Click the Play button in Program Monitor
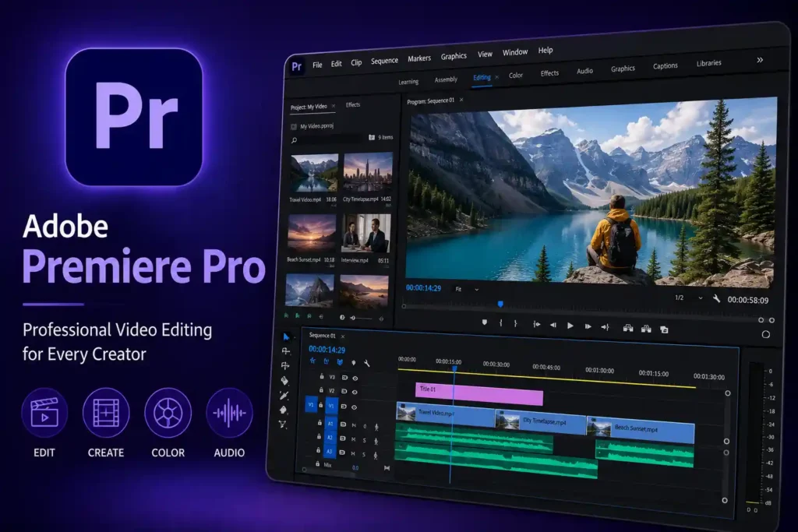 point(570,326)
